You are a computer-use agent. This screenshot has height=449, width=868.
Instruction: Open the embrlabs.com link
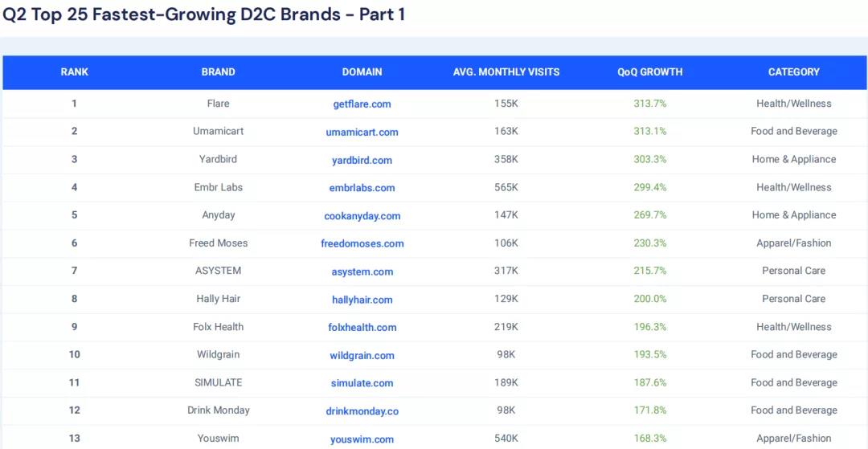click(362, 188)
